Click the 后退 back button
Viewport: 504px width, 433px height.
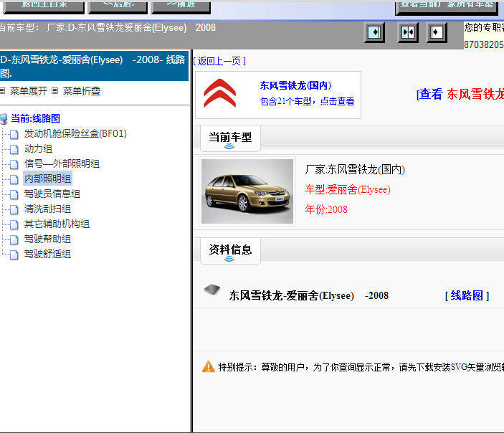(x=118, y=6)
